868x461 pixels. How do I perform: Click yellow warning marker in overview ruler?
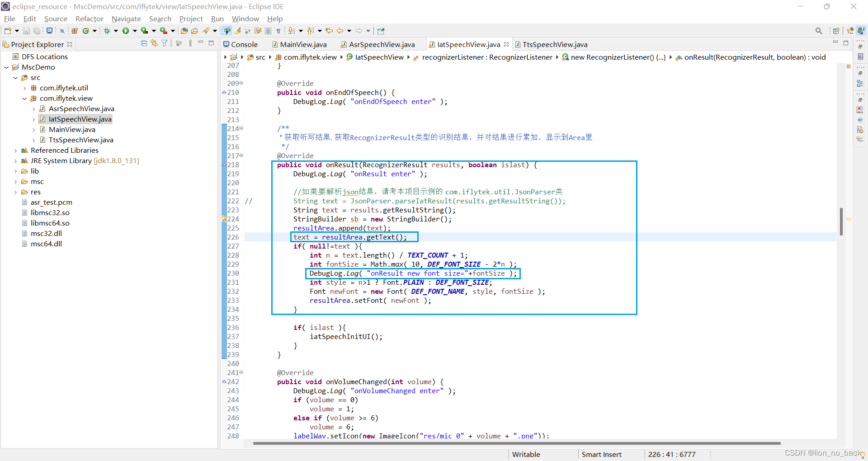(x=849, y=66)
